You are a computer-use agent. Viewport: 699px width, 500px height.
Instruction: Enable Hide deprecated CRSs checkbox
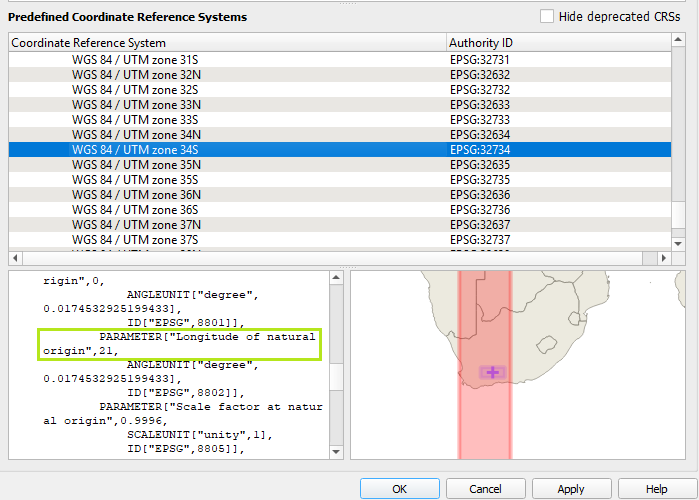[x=547, y=16]
